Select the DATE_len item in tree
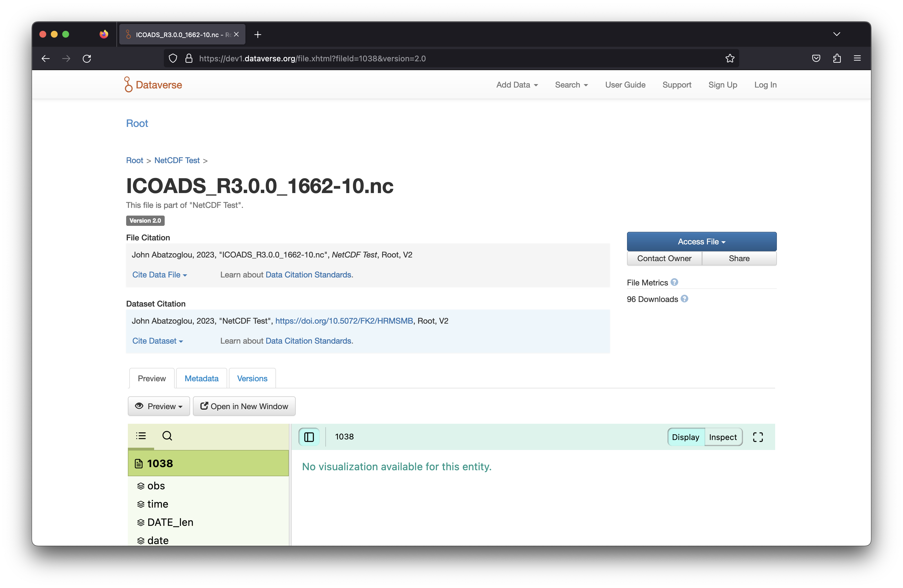Image resolution: width=903 pixels, height=588 pixels. (170, 522)
